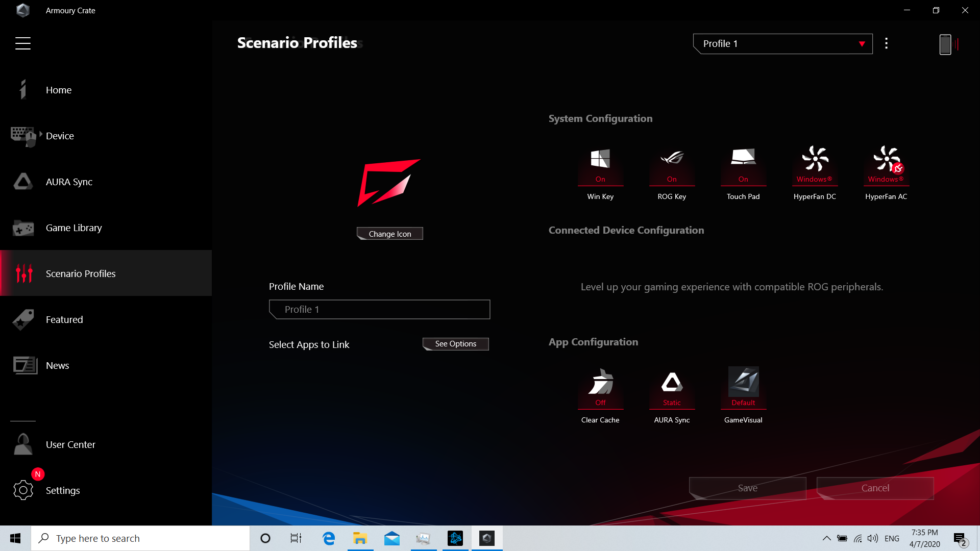Click the red profile icon image
The width and height of the screenshot is (980, 551).
[x=389, y=183]
